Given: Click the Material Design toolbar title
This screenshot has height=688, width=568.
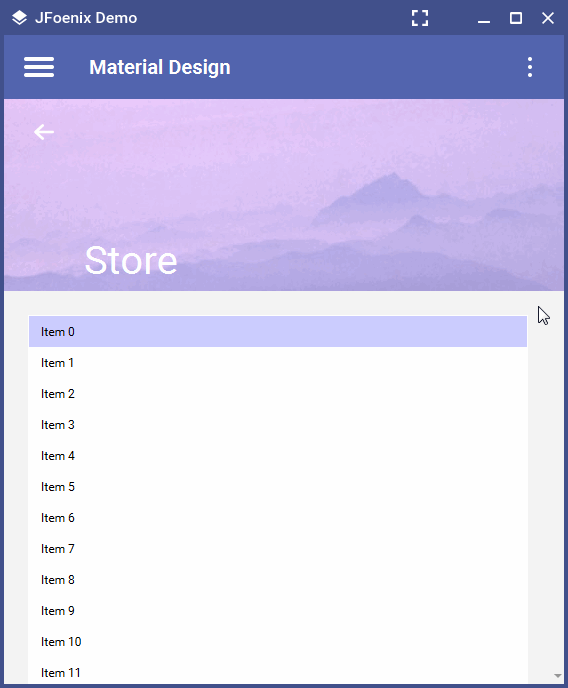Looking at the screenshot, I should (x=160, y=67).
